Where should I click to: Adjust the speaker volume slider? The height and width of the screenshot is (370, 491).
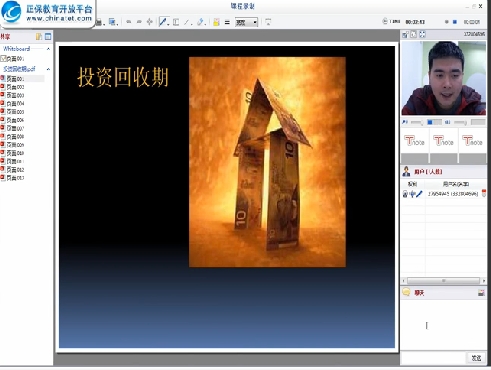click(x=460, y=123)
